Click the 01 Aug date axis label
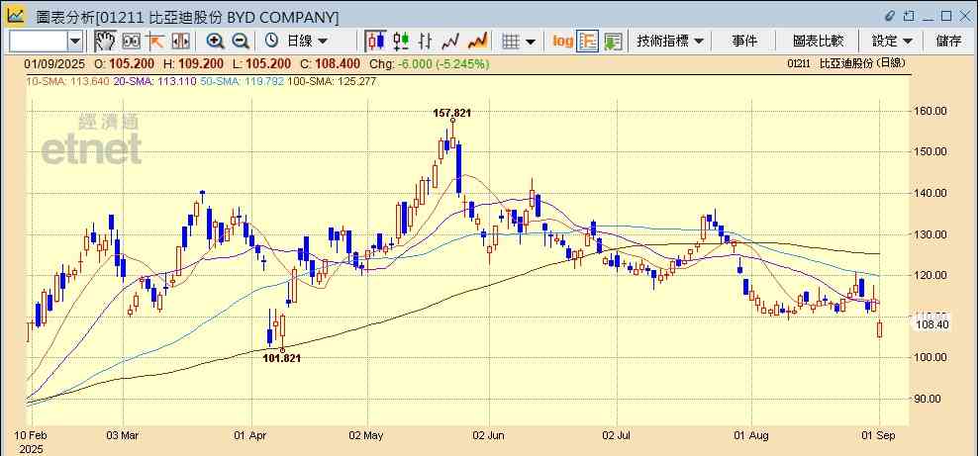The image size is (980, 456). pyautogui.click(x=751, y=435)
